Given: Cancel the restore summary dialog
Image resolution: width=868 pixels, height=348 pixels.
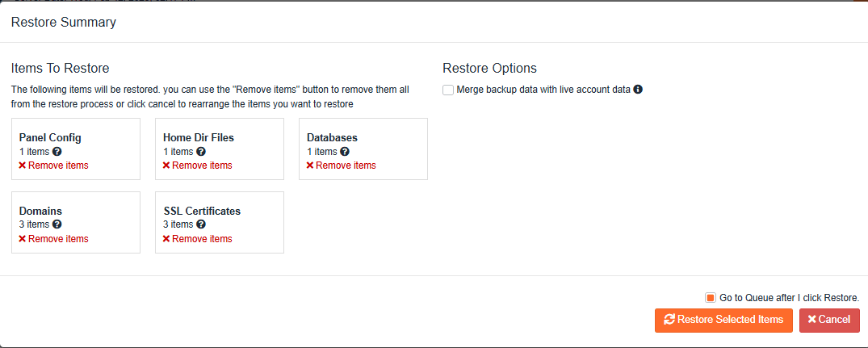Looking at the screenshot, I should (x=828, y=320).
